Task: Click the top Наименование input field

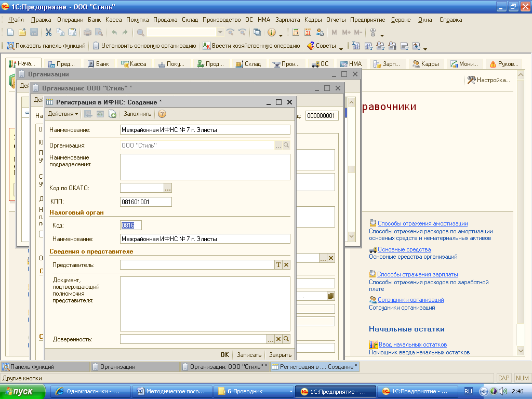Action: (x=205, y=129)
